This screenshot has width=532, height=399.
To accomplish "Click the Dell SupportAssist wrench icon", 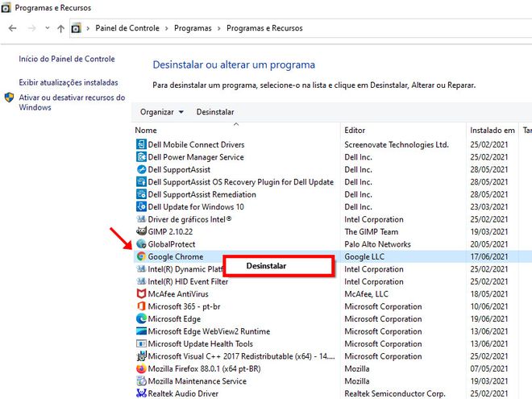I will pos(141,169).
